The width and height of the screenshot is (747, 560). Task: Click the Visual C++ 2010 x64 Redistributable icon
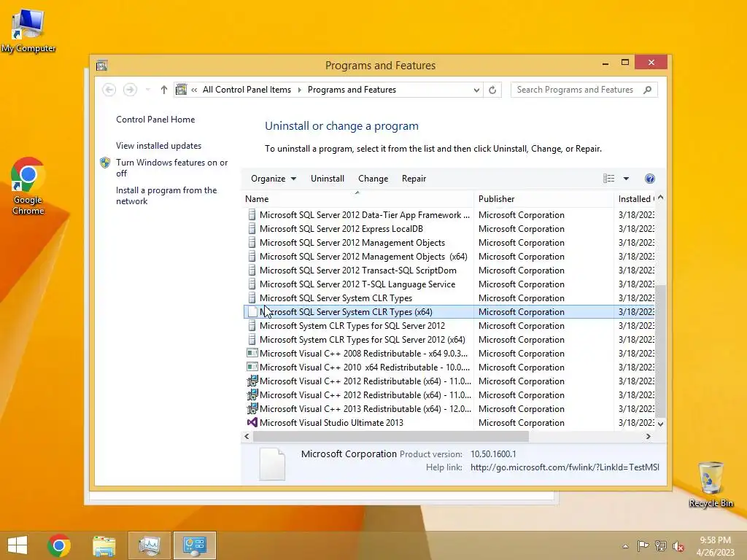[252, 367]
